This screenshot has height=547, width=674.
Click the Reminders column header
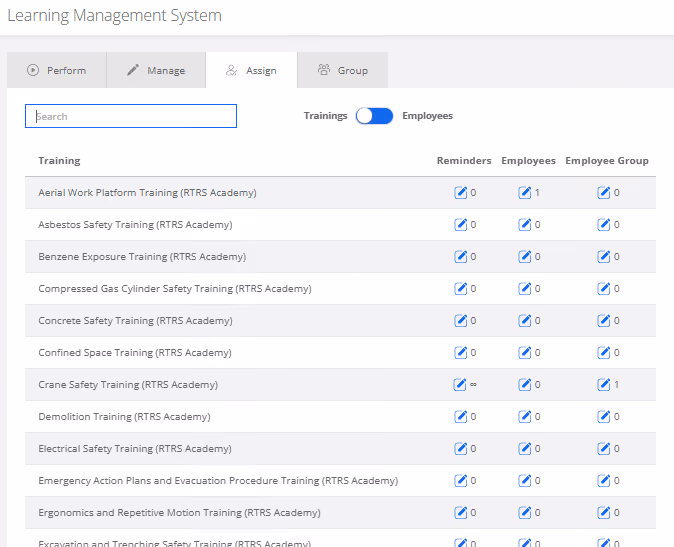pos(464,161)
